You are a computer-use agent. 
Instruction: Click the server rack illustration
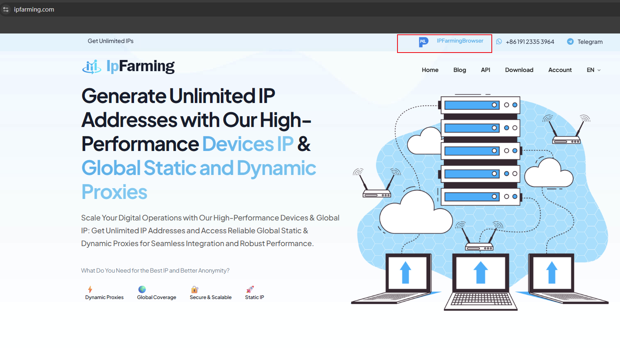pyautogui.click(x=480, y=151)
